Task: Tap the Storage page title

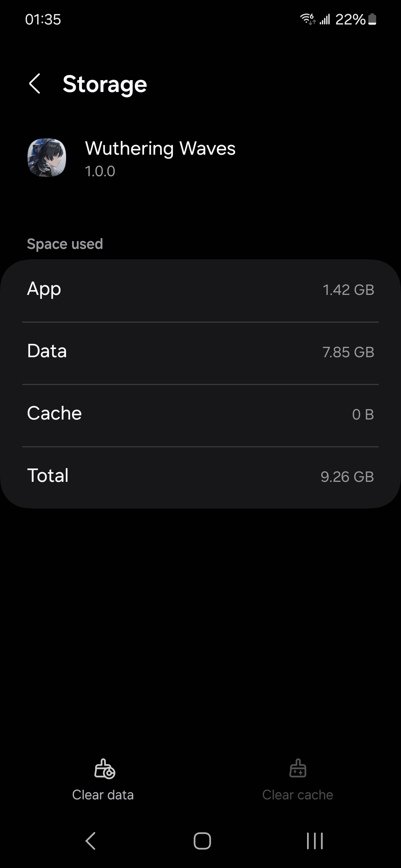Action: [105, 84]
